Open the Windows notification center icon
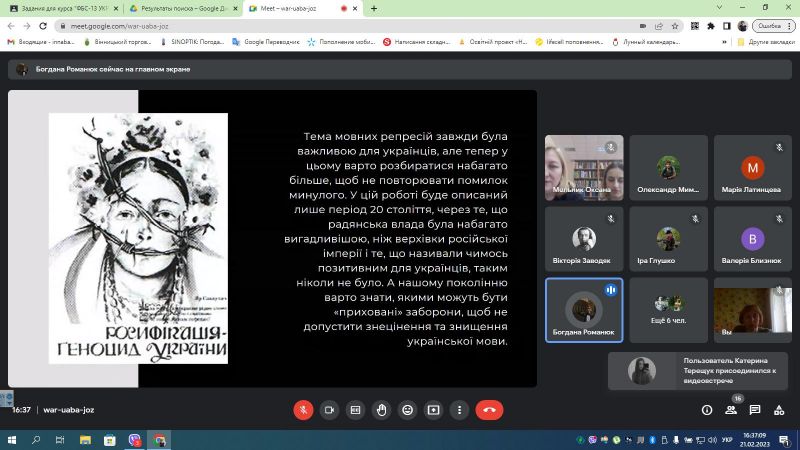 (785, 440)
